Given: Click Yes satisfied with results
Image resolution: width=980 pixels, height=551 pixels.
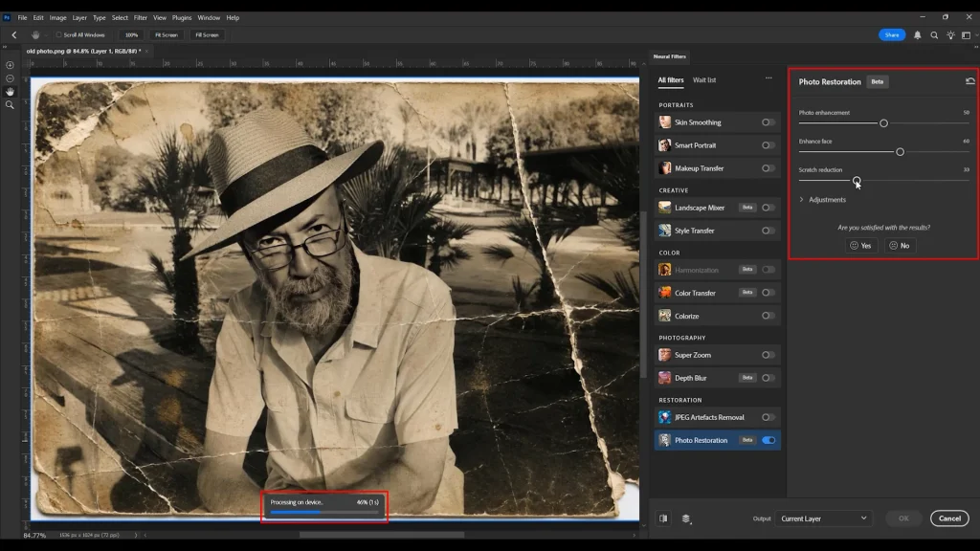Looking at the screenshot, I should coord(861,246).
